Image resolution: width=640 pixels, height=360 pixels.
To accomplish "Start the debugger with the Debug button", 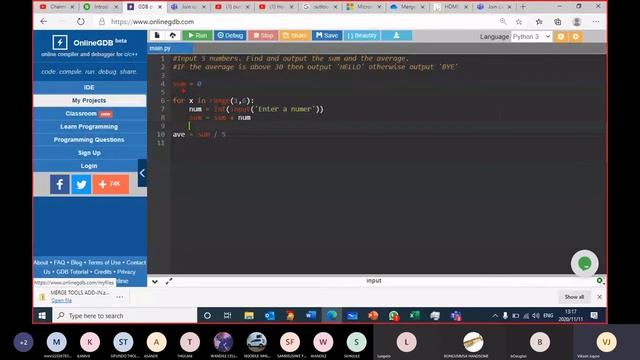I will click(230, 36).
